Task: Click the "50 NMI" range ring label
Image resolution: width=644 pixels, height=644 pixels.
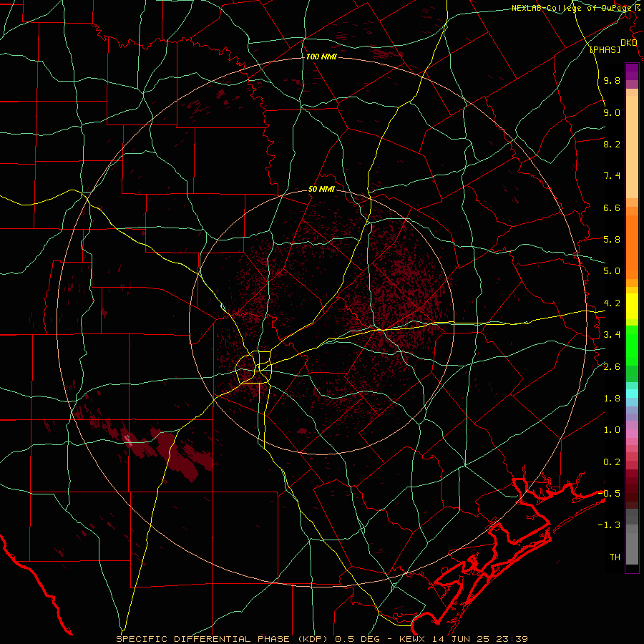Action: (321, 189)
